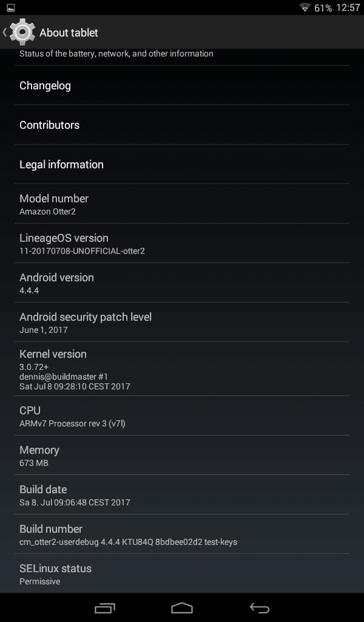This screenshot has height=622, width=364.
Task: Tap the back chevron beside gear
Action: (5, 32)
